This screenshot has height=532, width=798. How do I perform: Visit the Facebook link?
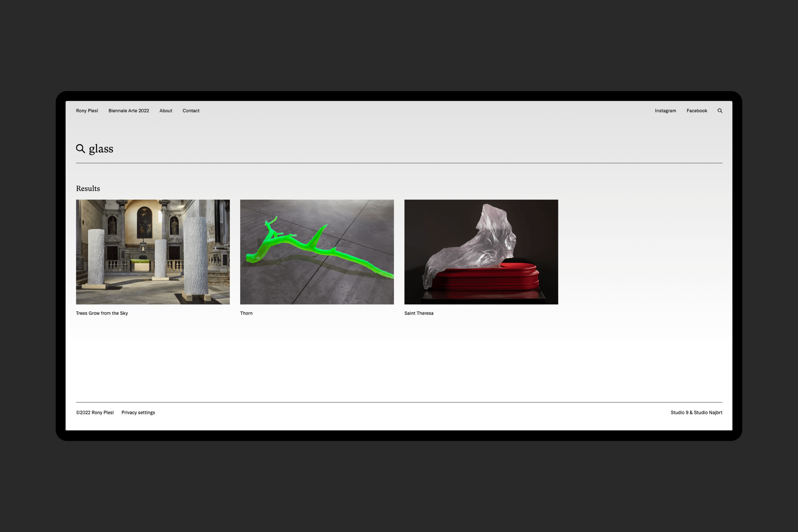697,111
